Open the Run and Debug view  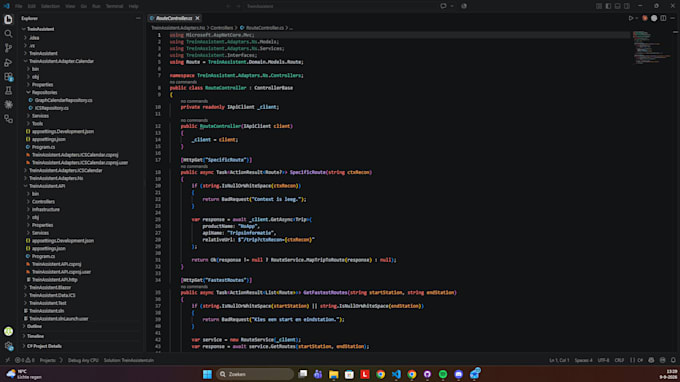[8, 62]
